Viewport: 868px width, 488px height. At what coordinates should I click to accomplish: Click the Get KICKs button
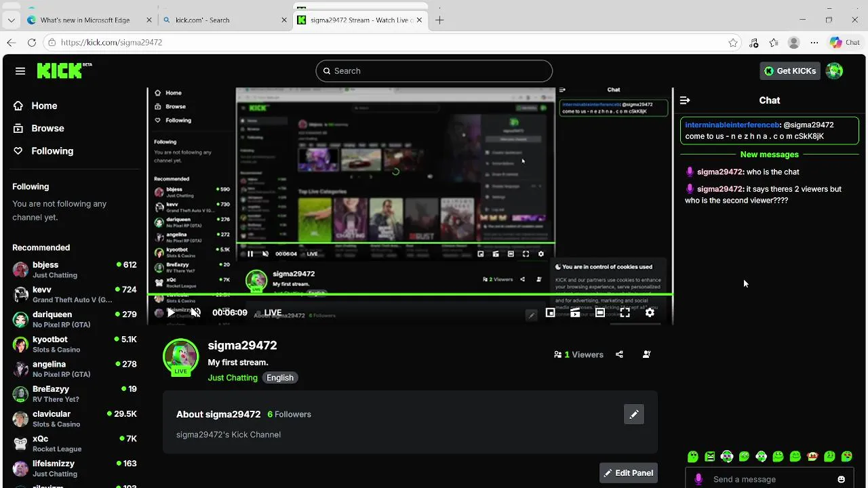click(x=790, y=71)
